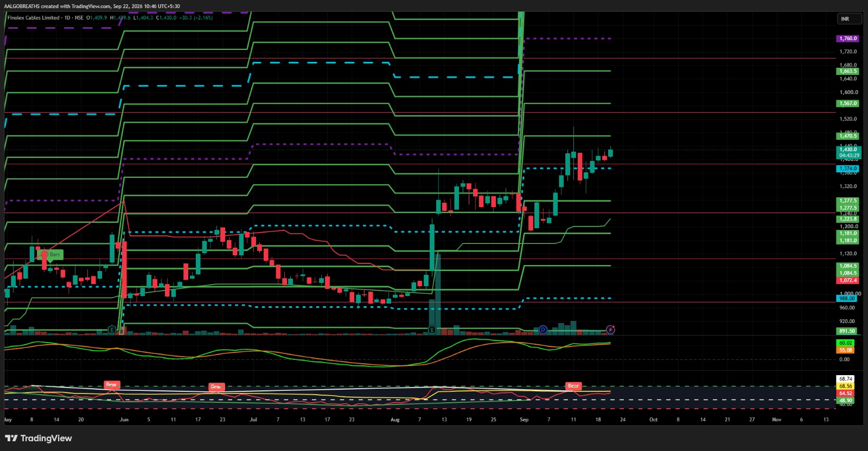This screenshot has height=451, width=868.
Task: Click the earnings E marker near August 13
Action: (432, 329)
